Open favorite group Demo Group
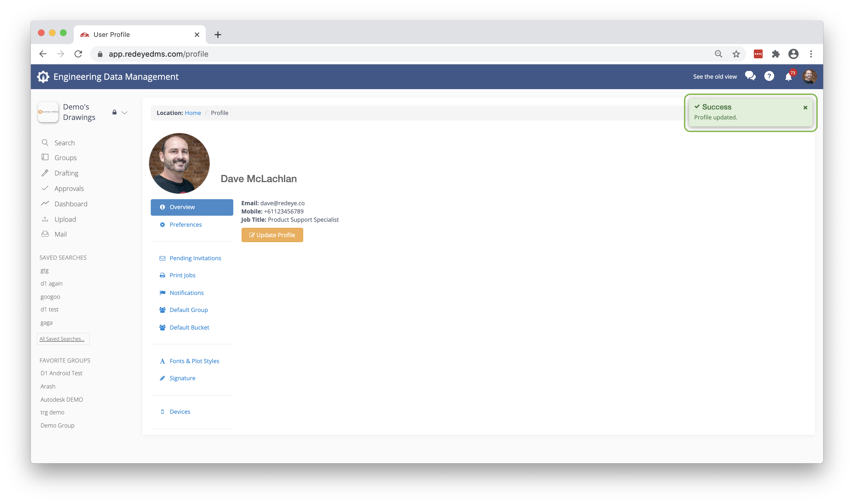Viewport: 854px width, 504px height. 57,425
